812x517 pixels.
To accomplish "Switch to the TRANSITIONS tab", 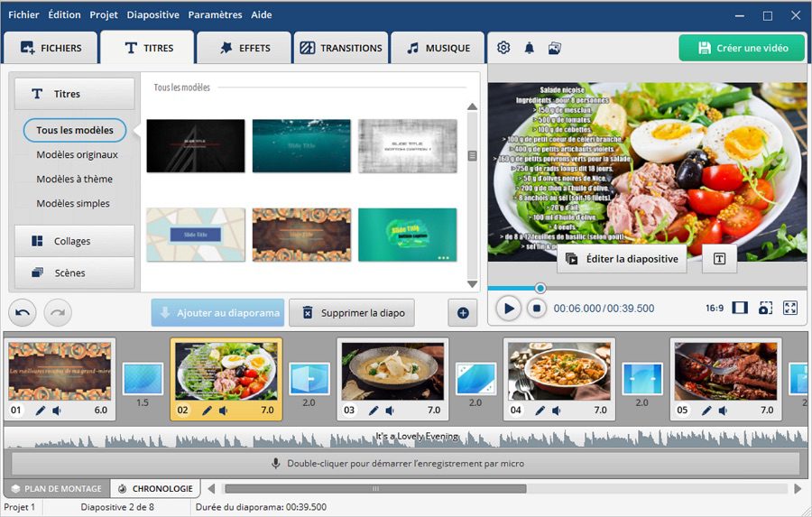I will (x=340, y=48).
